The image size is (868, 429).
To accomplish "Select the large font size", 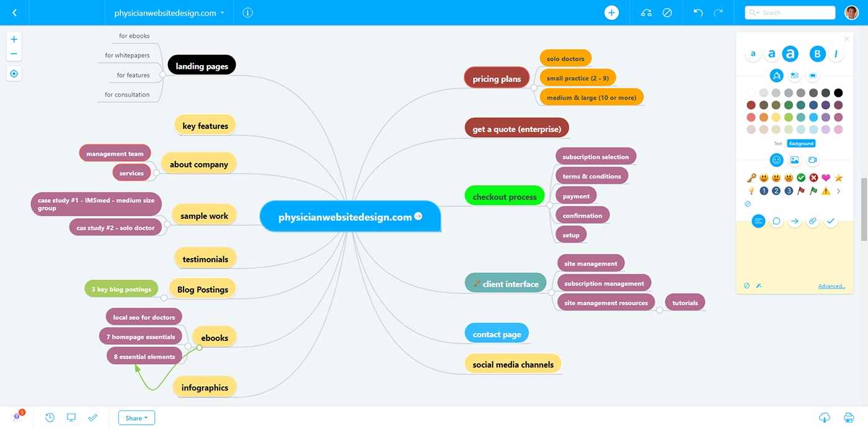I will (x=790, y=55).
